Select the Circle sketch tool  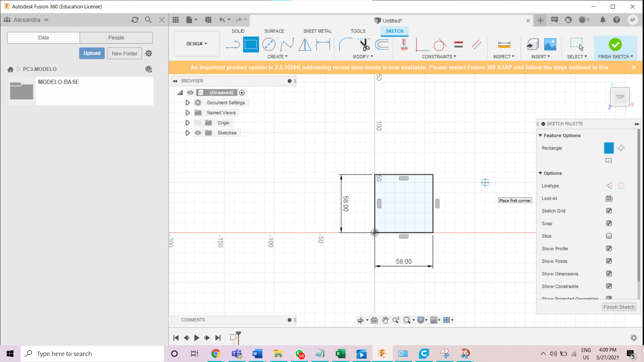click(269, 44)
